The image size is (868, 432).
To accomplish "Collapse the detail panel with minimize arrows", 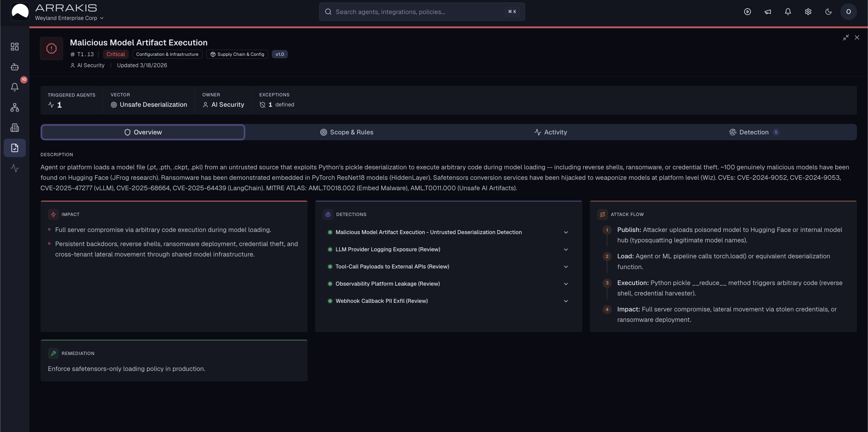I will coord(846,37).
